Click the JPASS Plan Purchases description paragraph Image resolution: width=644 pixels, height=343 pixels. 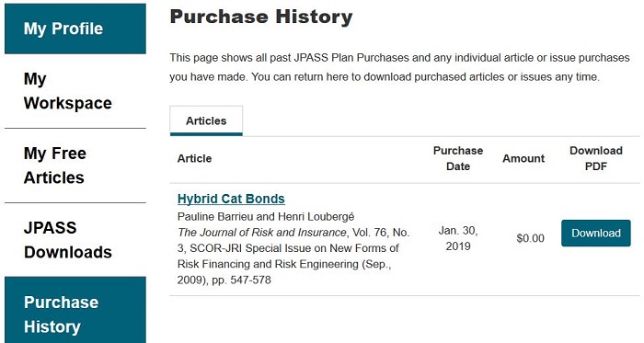point(399,67)
